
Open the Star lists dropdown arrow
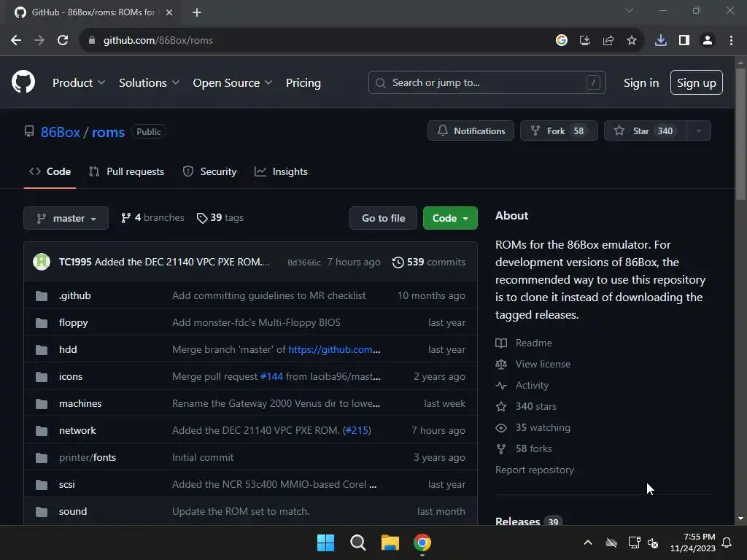[x=699, y=131]
